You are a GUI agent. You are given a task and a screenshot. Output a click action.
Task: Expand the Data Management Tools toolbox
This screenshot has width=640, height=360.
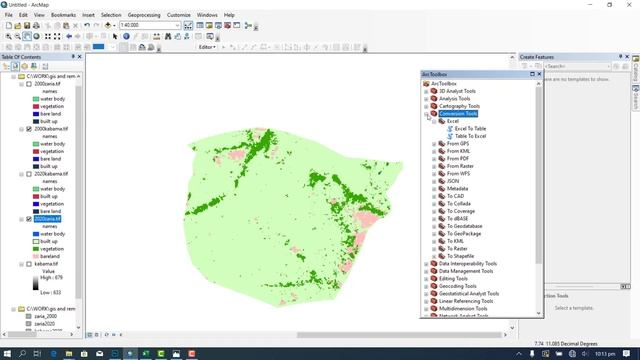[426, 271]
